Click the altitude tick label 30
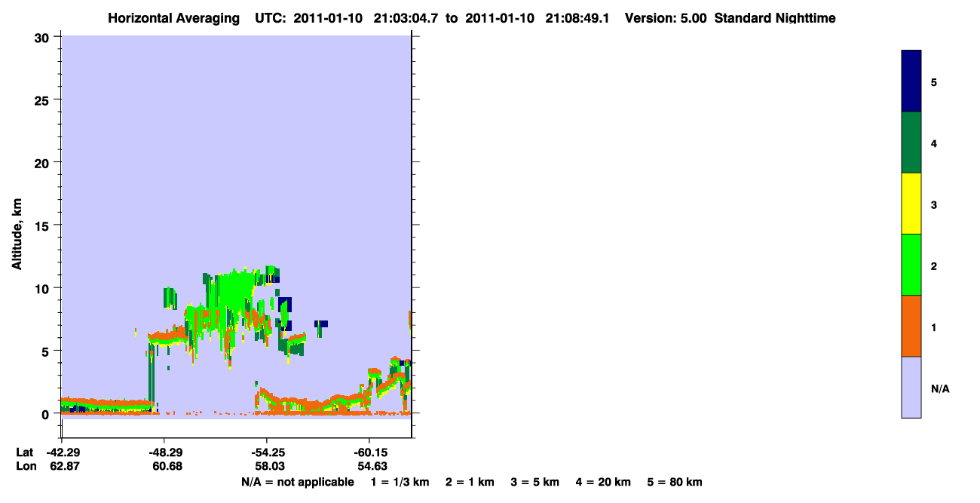 tap(44, 37)
